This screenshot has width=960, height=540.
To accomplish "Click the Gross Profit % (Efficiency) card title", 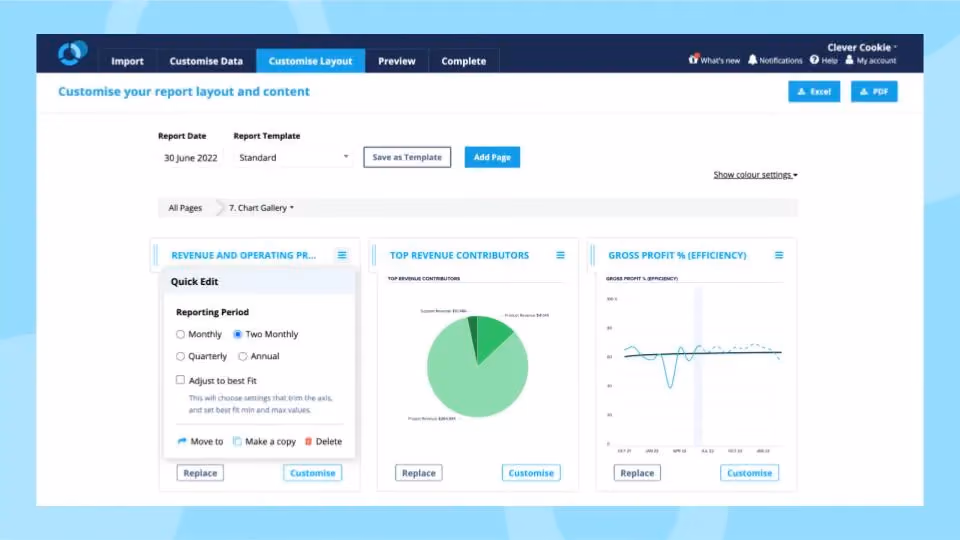I will (x=677, y=255).
